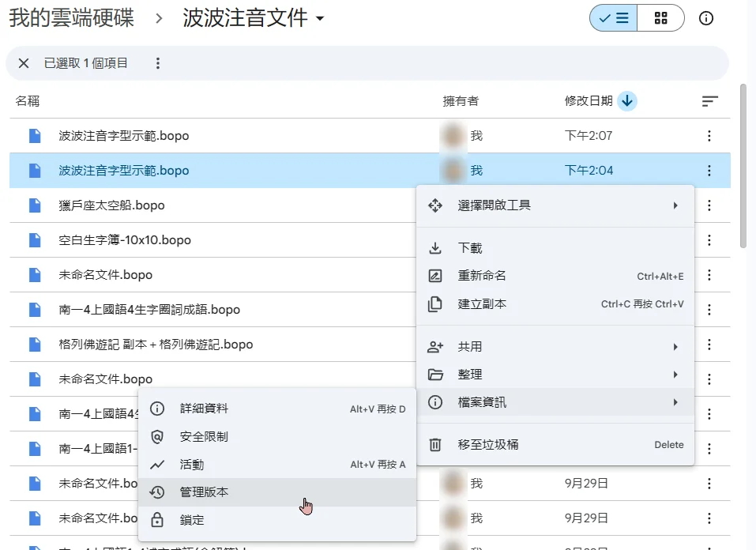
Task: Click the shield icon beside 安全限制
Action: point(157,437)
